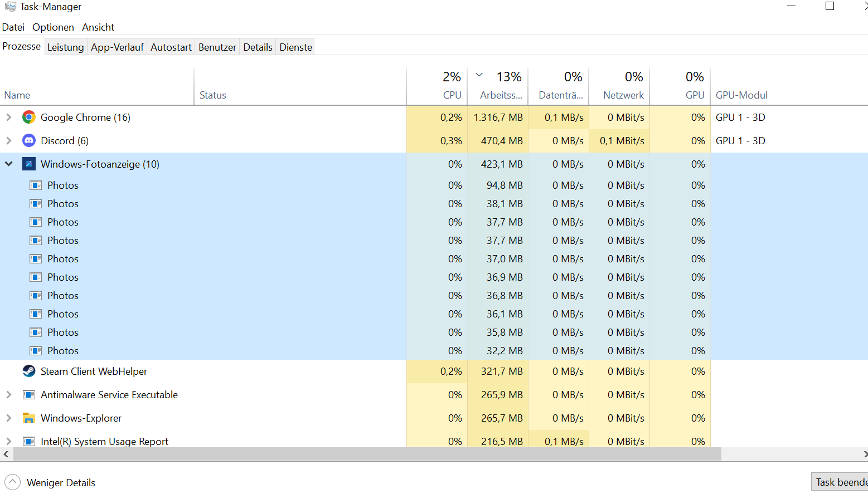868x494 pixels.
Task: Click Intel System Usage memory 216,5 MB
Action: [x=502, y=441]
